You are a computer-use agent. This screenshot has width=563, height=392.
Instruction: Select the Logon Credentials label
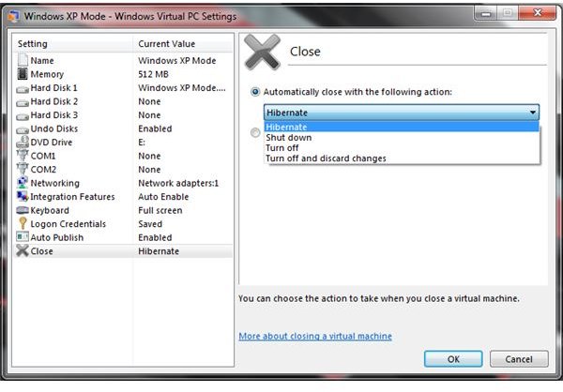pyautogui.click(x=68, y=224)
